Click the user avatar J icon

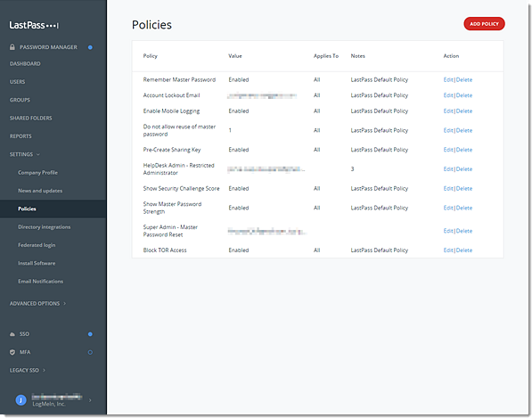(x=20, y=400)
